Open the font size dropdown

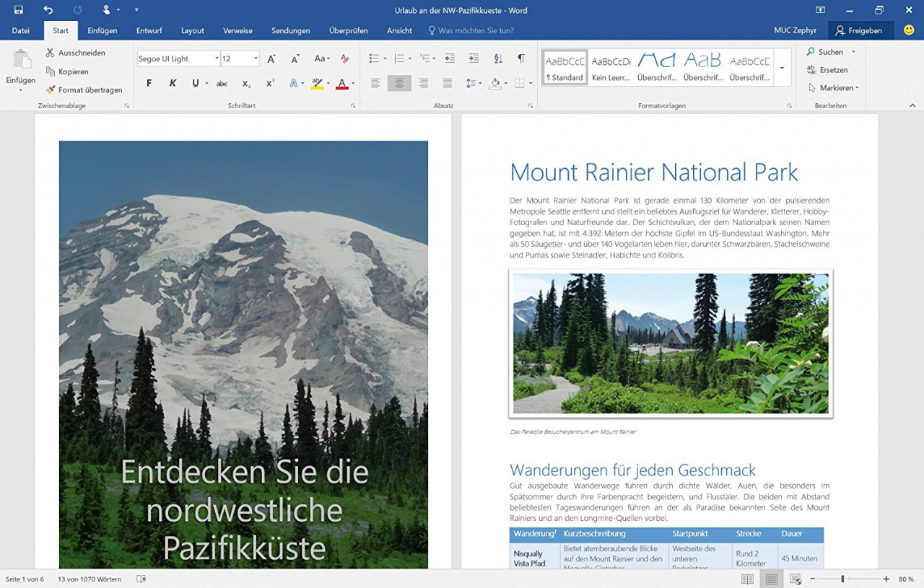click(255, 59)
